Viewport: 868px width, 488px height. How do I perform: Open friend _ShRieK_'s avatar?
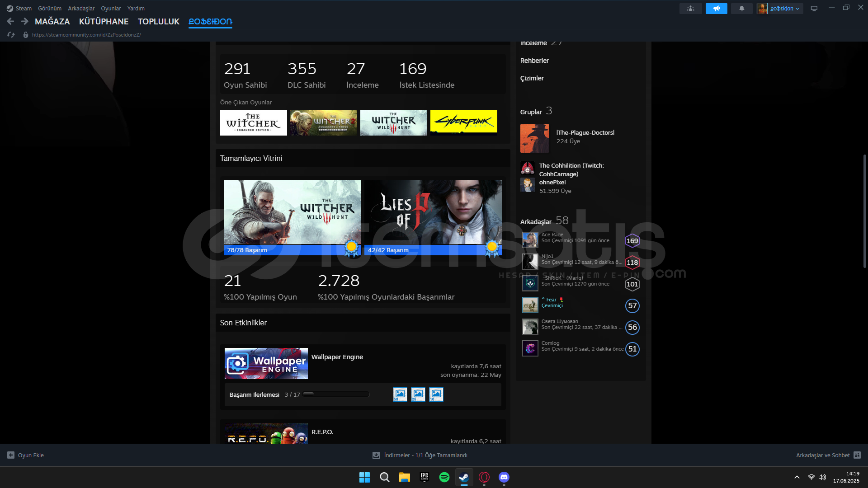[530, 283]
